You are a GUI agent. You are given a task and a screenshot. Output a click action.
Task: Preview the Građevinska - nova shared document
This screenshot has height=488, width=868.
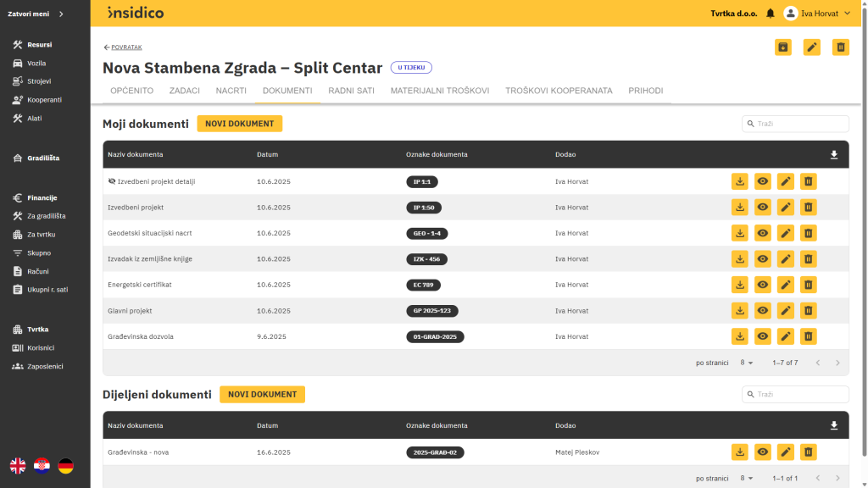point(763,452)
